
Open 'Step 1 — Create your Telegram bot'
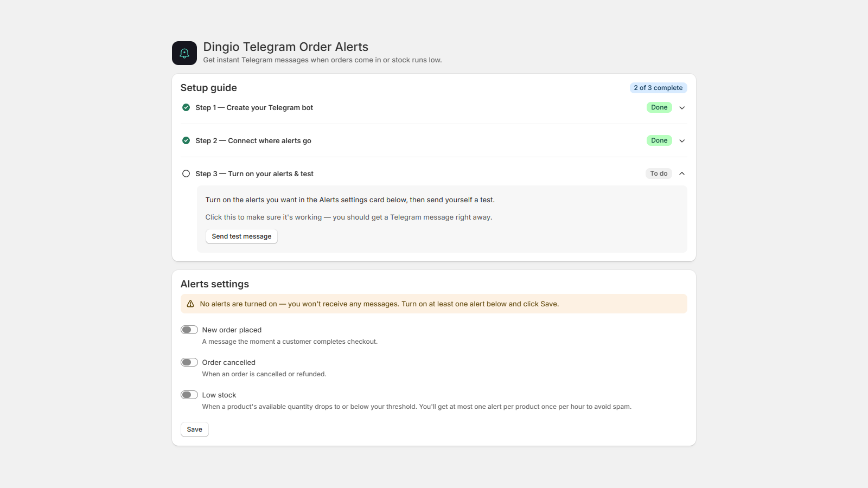point(254,108)
